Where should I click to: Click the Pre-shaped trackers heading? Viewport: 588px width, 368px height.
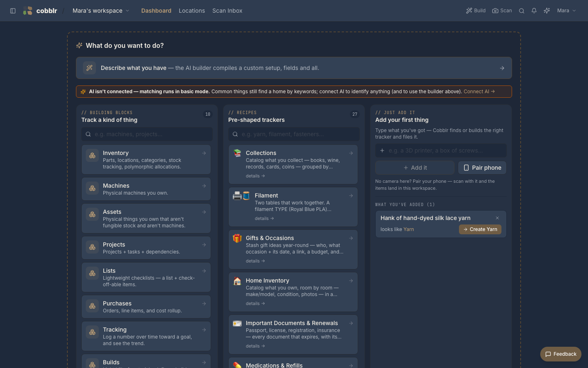coord(256,120)
